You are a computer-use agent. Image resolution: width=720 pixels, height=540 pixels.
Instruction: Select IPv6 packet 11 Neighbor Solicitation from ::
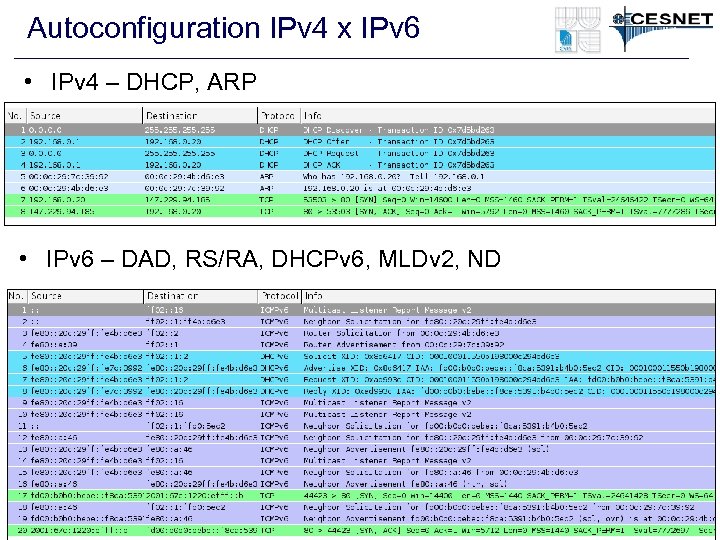point(361,426)
